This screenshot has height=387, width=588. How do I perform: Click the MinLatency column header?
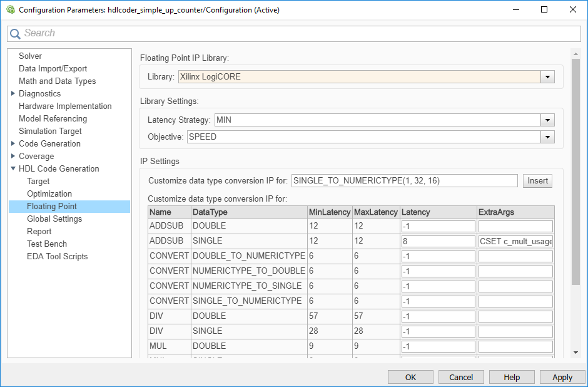click(330, 212)
